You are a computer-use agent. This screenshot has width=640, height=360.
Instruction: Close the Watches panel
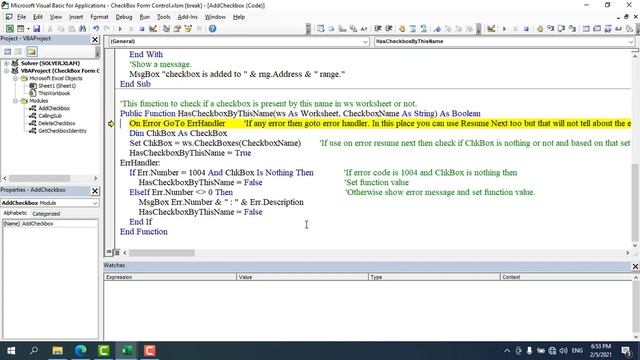635,266
